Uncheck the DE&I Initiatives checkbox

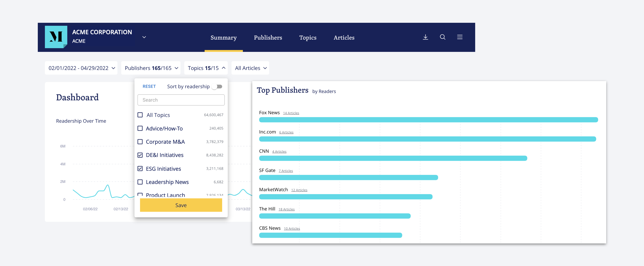140,155
